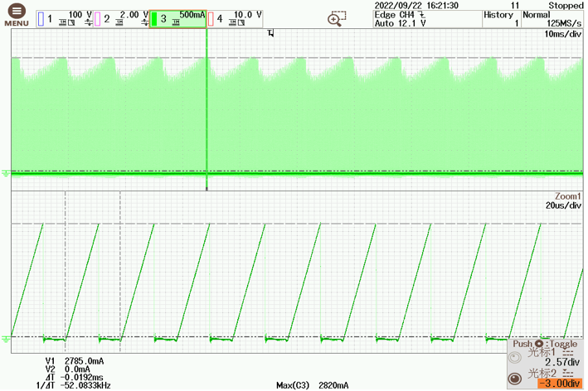
Task: Click the 光标2 cursor position icon
Action: pyautogui.click(x=568, y=374)
